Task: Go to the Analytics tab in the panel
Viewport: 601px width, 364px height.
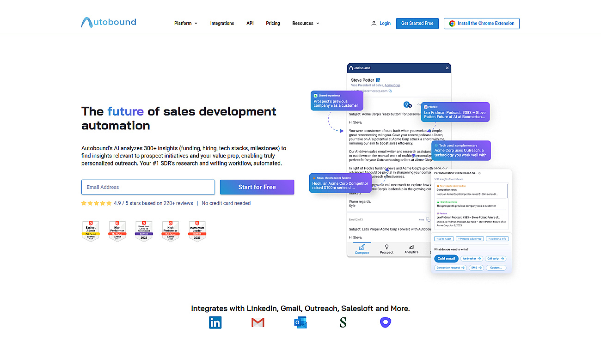Action: (411, 249)
